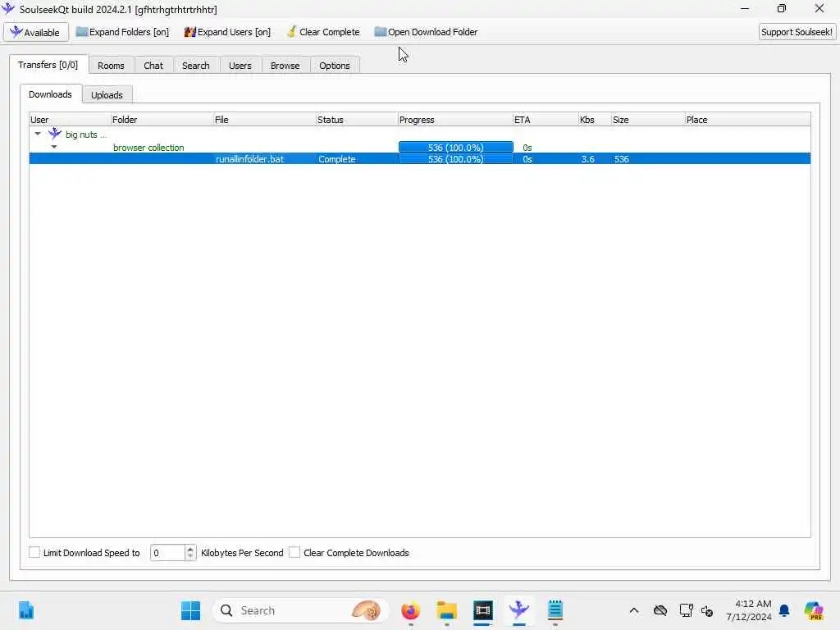This screenshot has width=840, height=630.
Task: Switch to the Uploads sub-tab
Action: pyautogui.click(x=107, y=95)
